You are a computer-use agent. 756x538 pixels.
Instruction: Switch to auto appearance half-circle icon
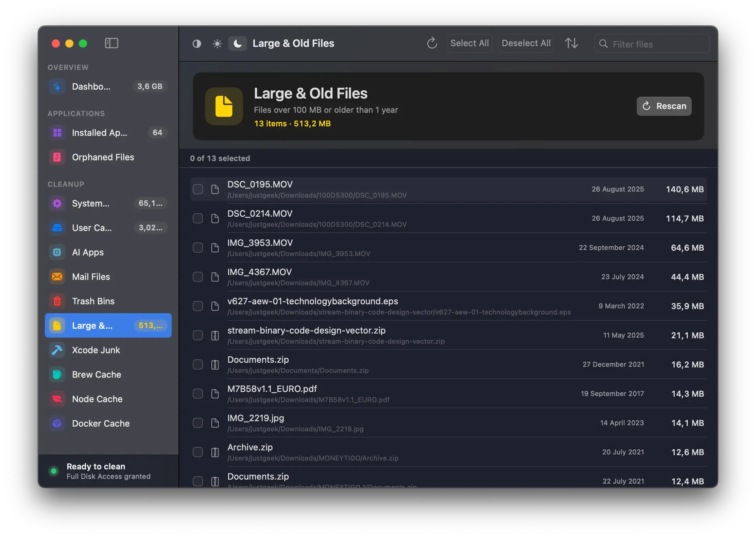click(x=197, y=44)
